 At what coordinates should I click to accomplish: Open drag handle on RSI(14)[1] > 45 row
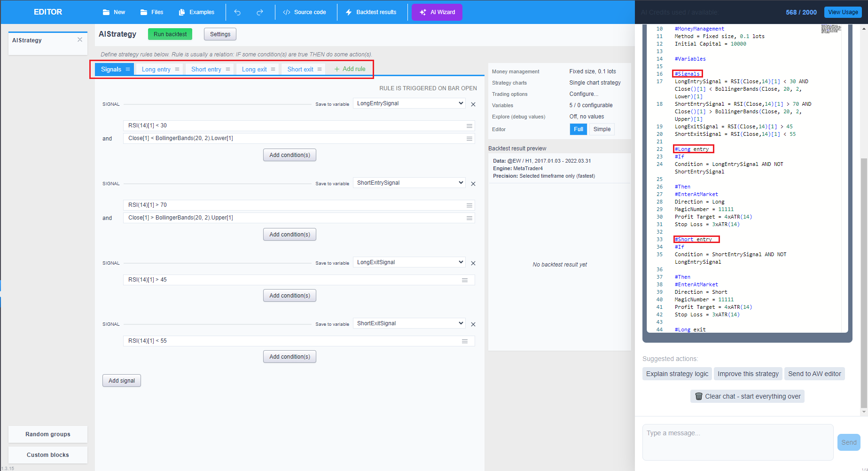click(464, 280)
